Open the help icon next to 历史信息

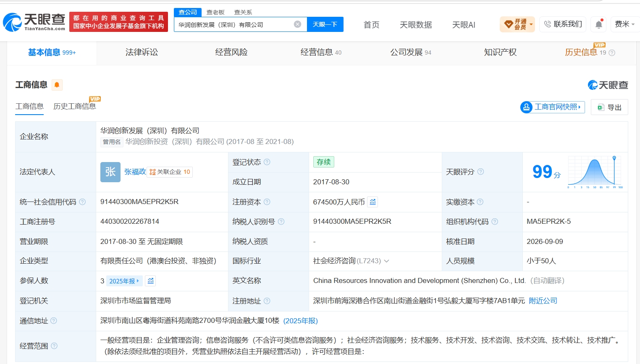pos(612,53)
